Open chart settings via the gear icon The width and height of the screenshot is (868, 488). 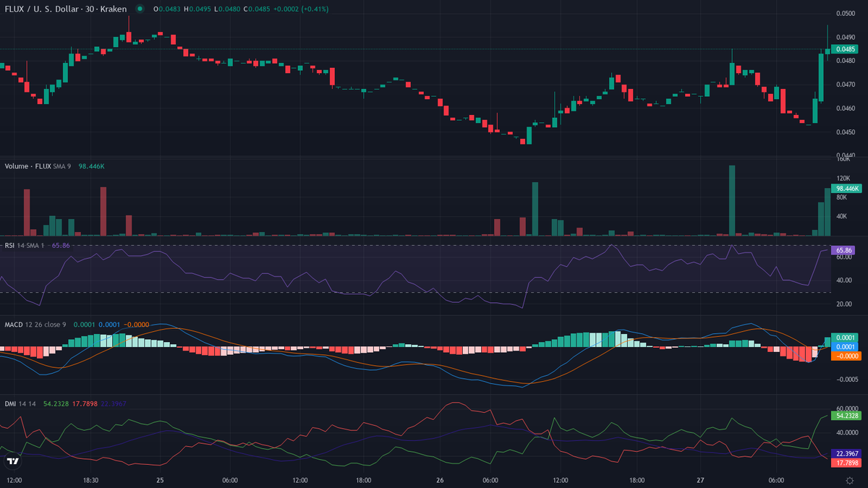point(849,480)
